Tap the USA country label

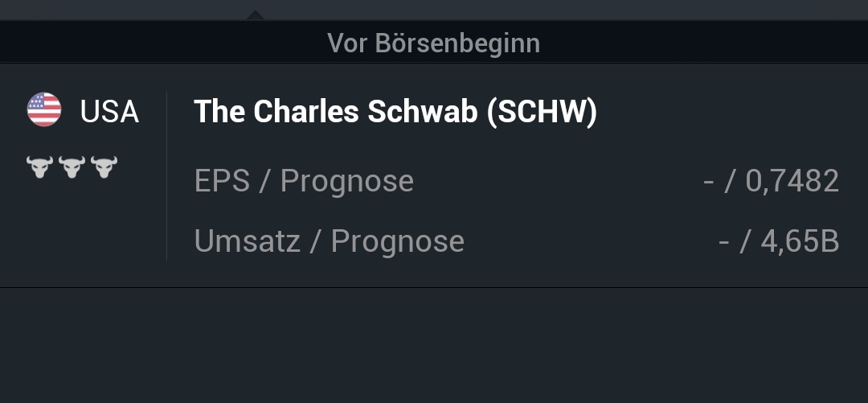tap(109, 112)
